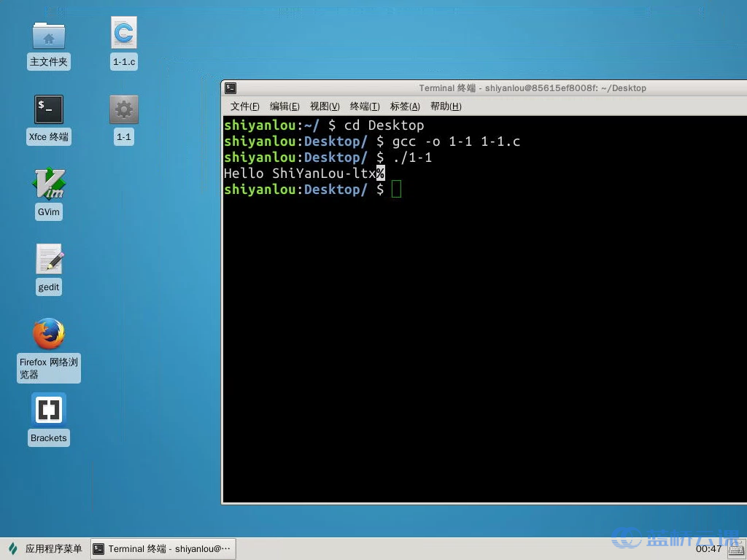
Task: Open the 视图(V) menu in Terminal
Action: [325, 106]
